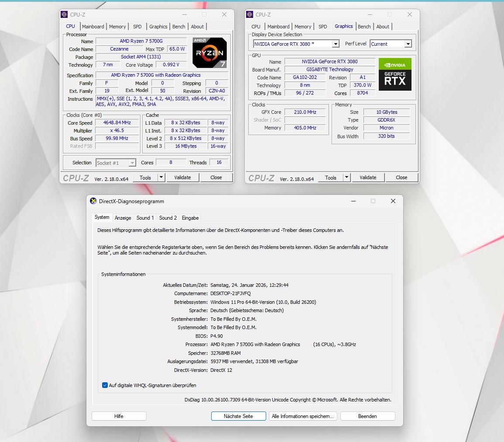Open the Eingabe tab
Screen dimensions: 504x442
(x=190, y=218)
